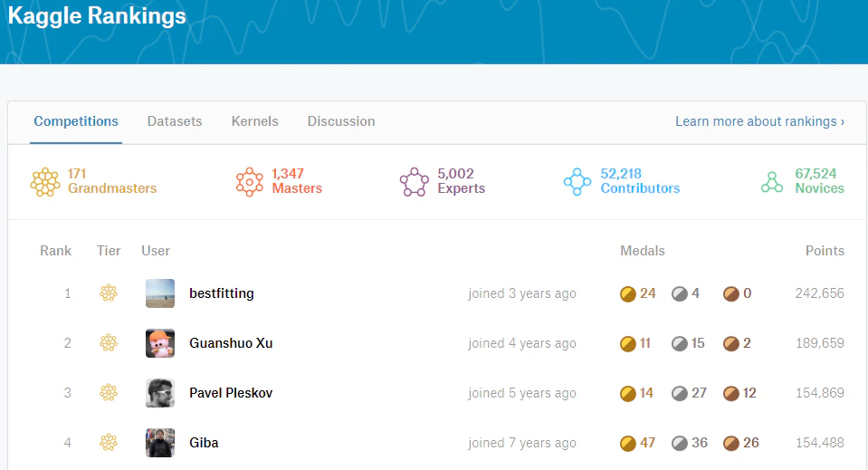The image size is (868, 470).
Task: Click Pavel Pleskov's gold medal icon
Action: click(628, 394)
